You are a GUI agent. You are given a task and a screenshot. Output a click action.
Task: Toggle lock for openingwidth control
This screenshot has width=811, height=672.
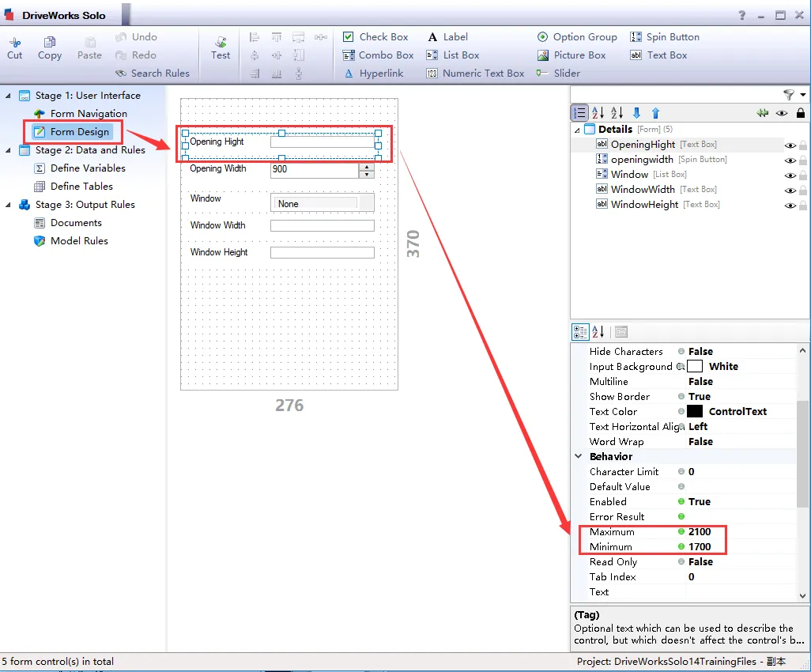tap(802, 160)
